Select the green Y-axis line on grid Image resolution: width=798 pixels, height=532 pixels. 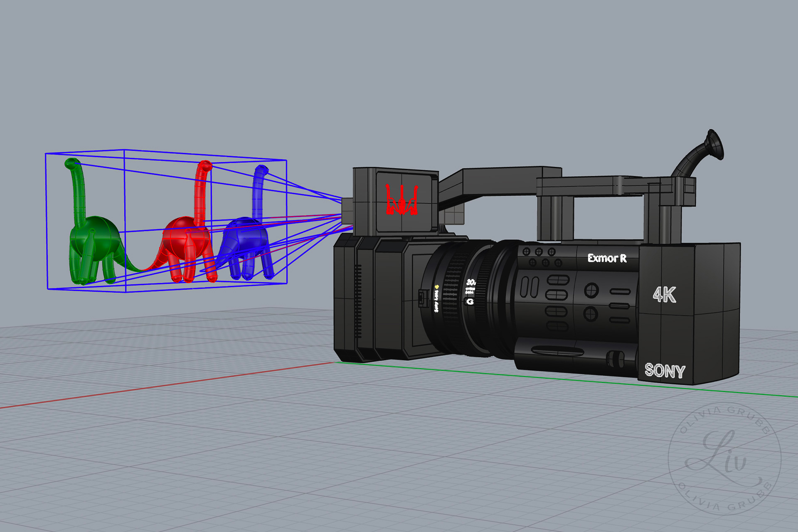[x=566, y=379]
